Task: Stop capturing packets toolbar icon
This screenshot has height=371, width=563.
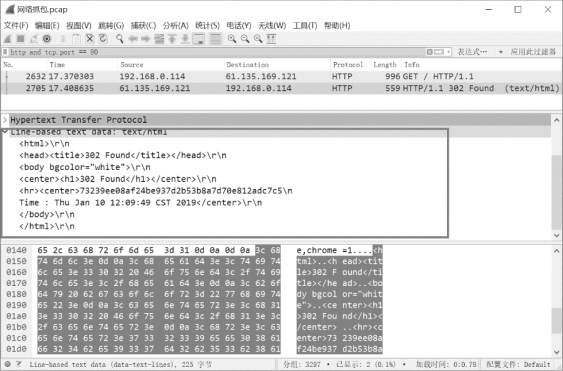Action: pos(21,39)
